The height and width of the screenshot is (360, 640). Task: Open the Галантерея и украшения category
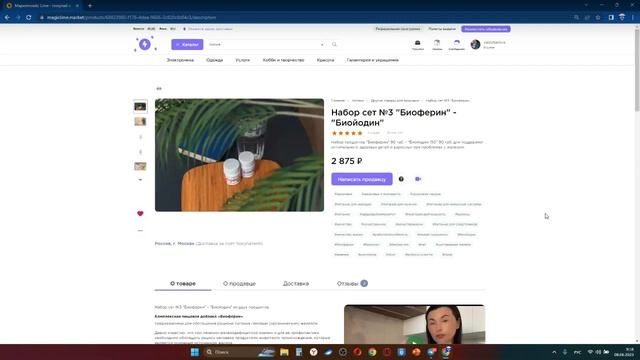373,60
